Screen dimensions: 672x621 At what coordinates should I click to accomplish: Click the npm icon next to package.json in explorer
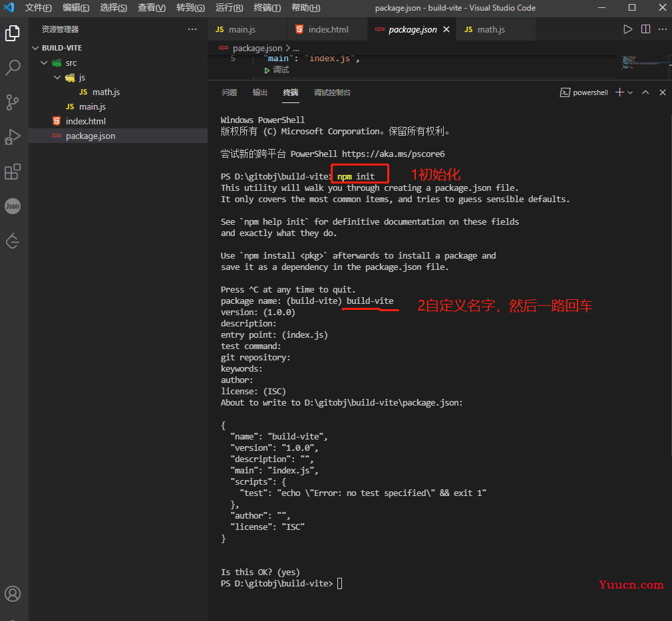point(57,136)
